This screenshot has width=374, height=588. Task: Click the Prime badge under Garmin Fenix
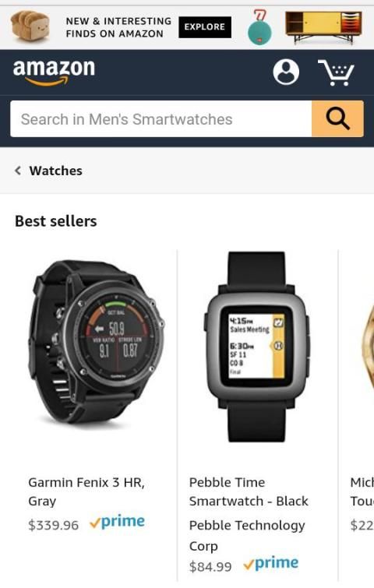pyautogui.click(x=117, y=521)
